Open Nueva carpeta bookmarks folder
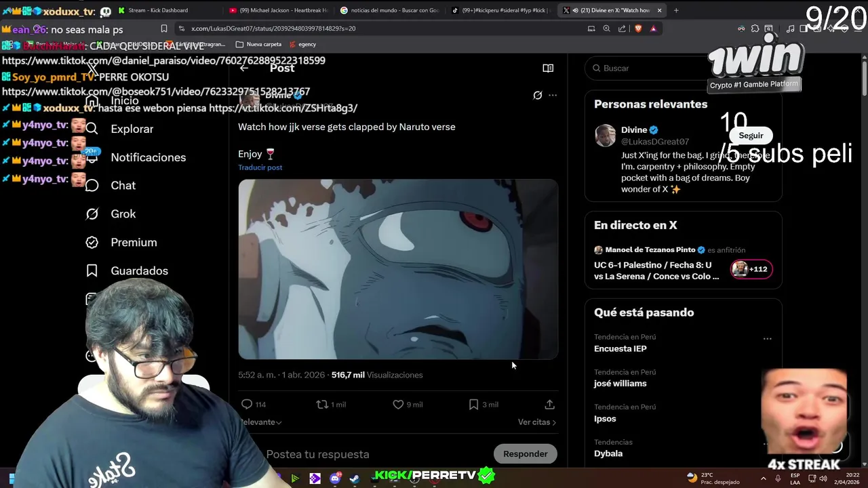Image resolution: width=868 pixels, height=488 pixels. [258, 44]
